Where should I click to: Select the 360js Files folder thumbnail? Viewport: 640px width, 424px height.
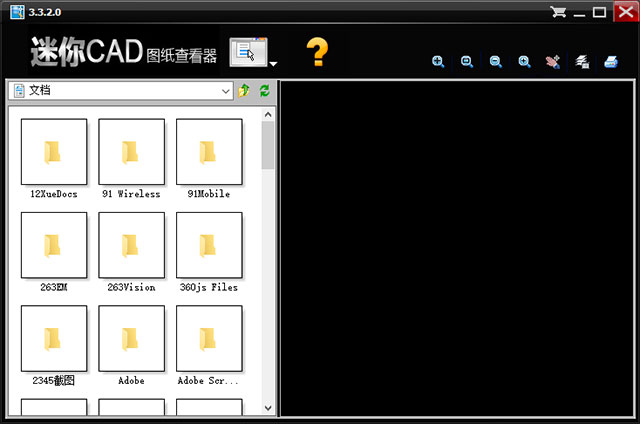209,245
